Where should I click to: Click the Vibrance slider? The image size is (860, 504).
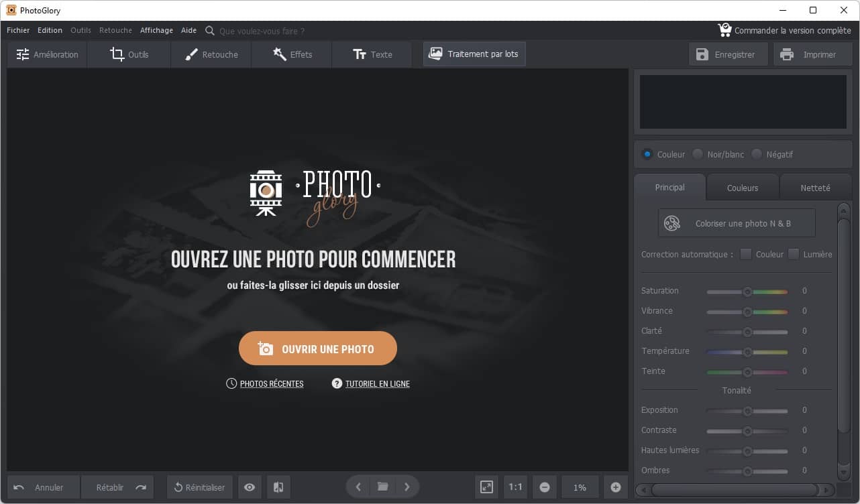[747, 312]
